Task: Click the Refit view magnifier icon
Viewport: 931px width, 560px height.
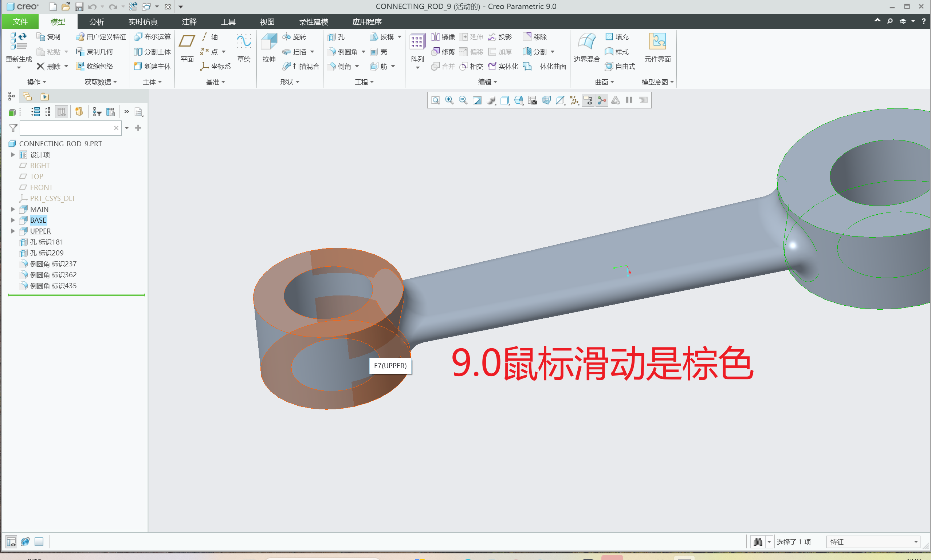Action: [435, 100]
